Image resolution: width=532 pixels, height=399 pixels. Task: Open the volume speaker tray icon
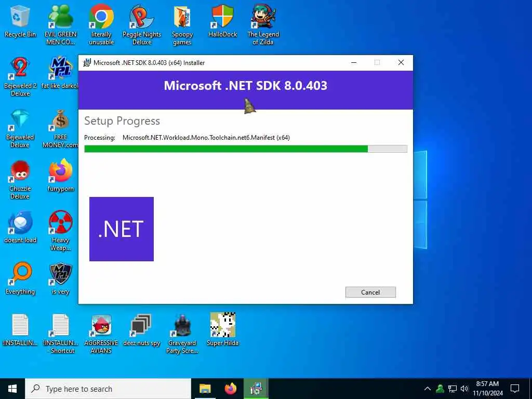click(x=464, y=389)
